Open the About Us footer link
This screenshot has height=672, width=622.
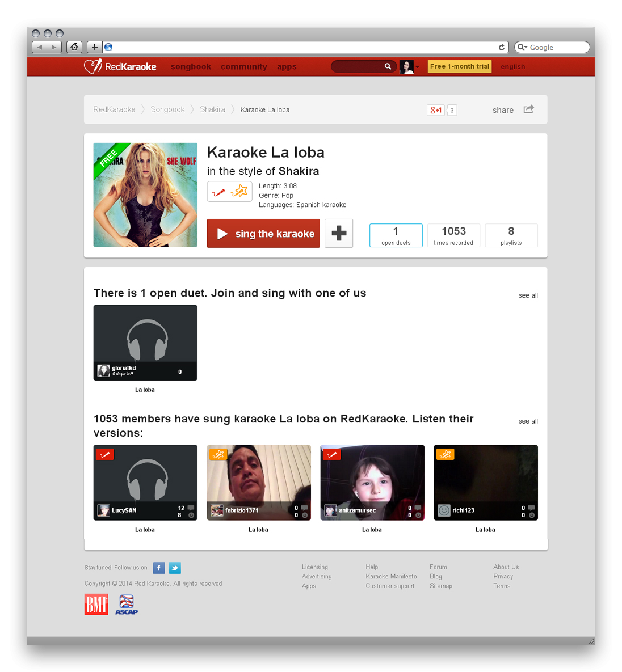point(506,567)
